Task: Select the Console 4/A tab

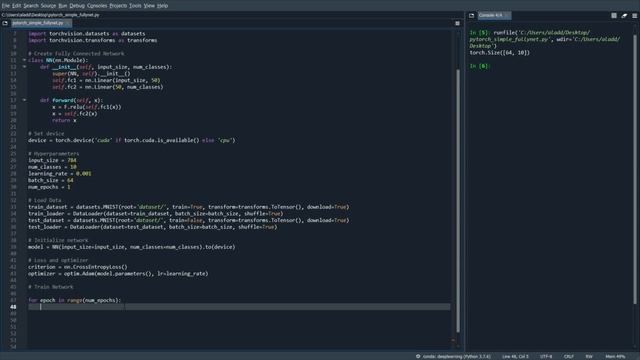Action: click(493, 16)
